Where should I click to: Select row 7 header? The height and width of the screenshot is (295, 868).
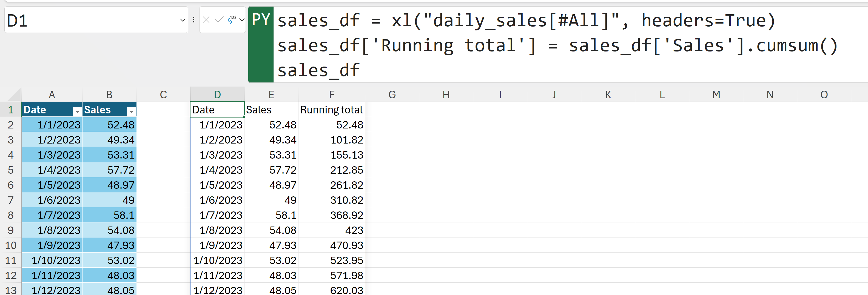pyautogui.click(x=10, y=200)
